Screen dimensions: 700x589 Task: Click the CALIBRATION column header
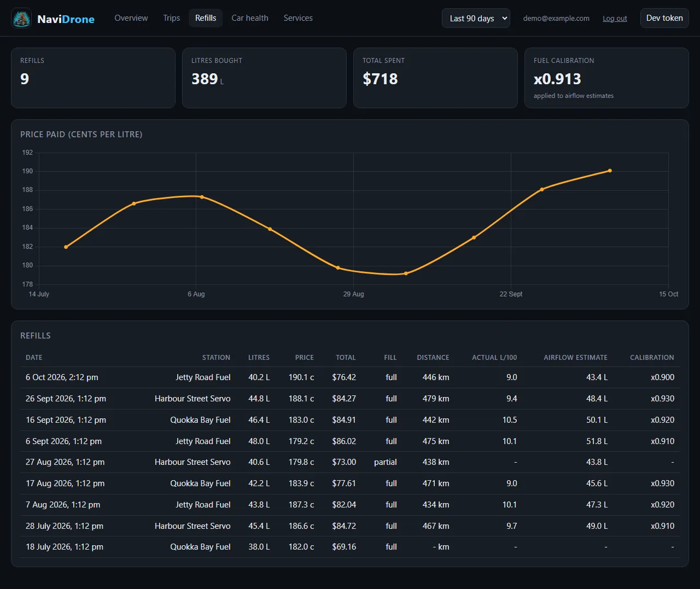(x=652, y=358)
